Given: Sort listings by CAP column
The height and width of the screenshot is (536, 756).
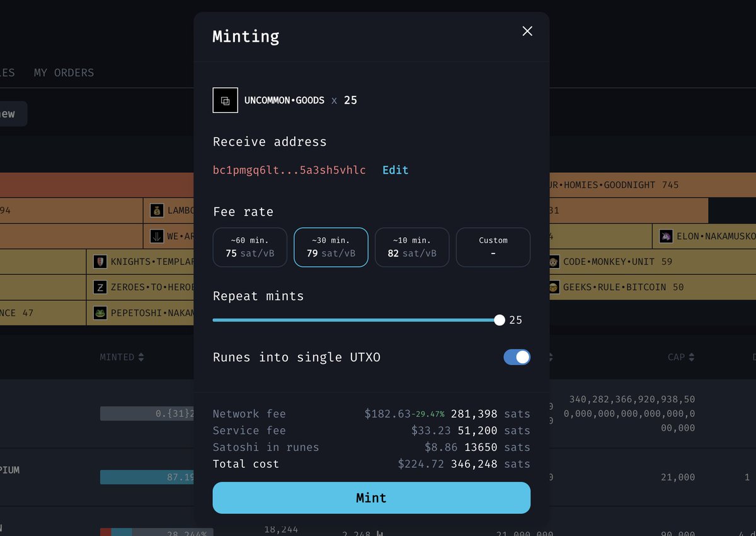Looking at the screenshot, I should coord(680,357).
